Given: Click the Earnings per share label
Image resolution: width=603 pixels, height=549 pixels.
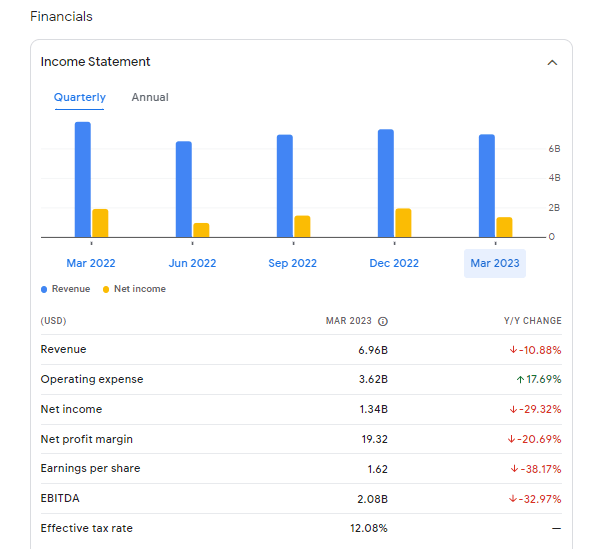Looking at the screenshot, I should tap(90, 469).
